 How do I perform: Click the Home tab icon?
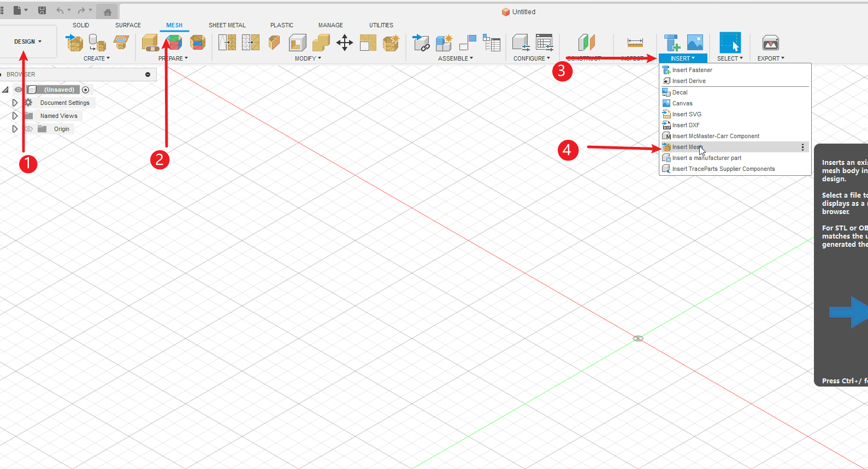108,12
